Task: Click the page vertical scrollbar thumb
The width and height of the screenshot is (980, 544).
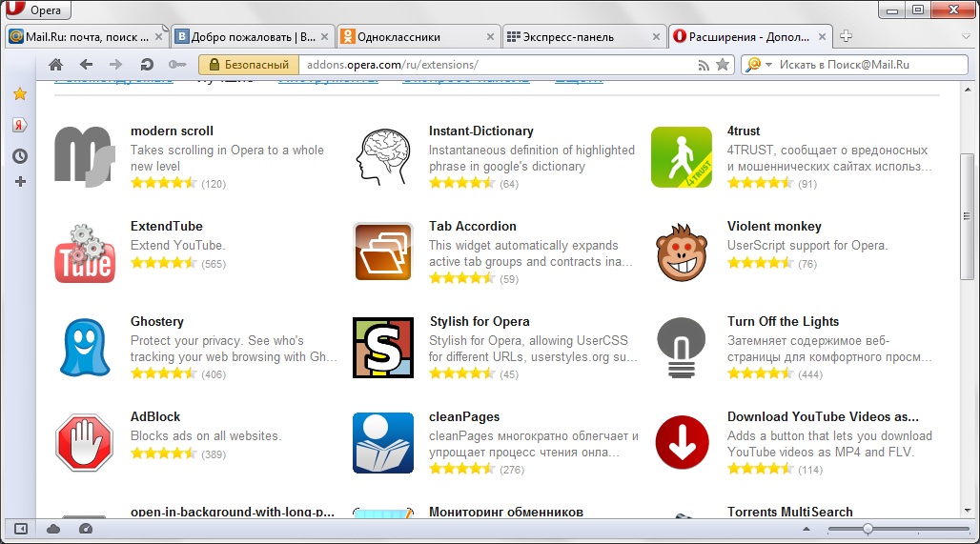Action: 968,216
